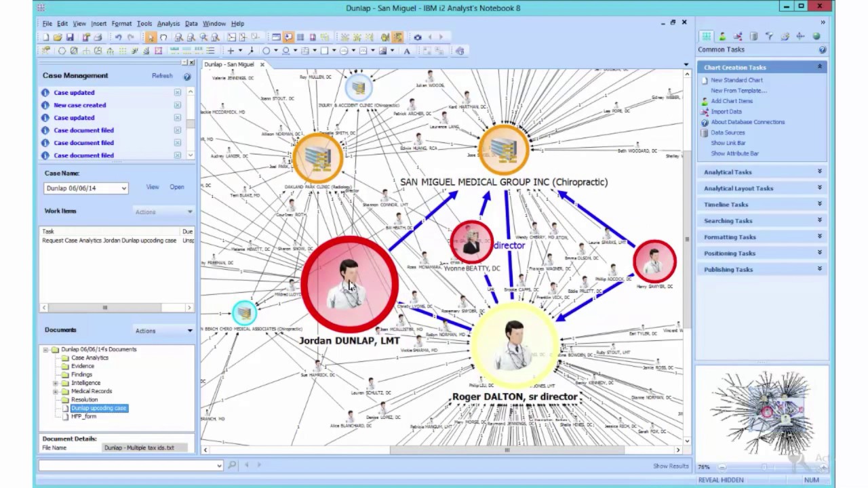Expand the Analytical Tasks section
Viewport: 868px width, 488px height.
[x=819, y=171]
